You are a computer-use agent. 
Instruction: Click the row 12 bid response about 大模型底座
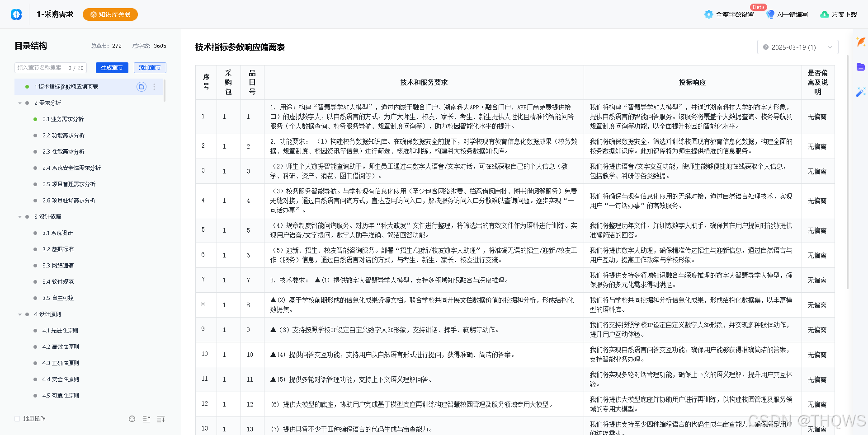click(691, 404)
